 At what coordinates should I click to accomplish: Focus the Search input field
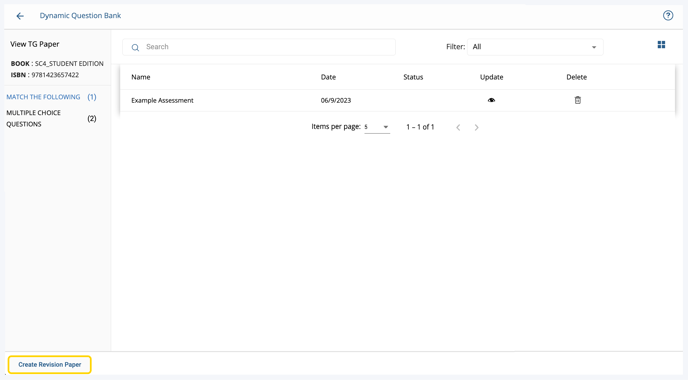click(259, 47)
